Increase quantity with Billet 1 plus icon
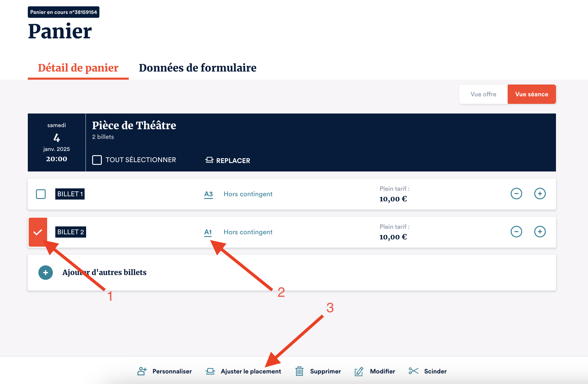Screen dimensions: 588x384 pos(540,194)
